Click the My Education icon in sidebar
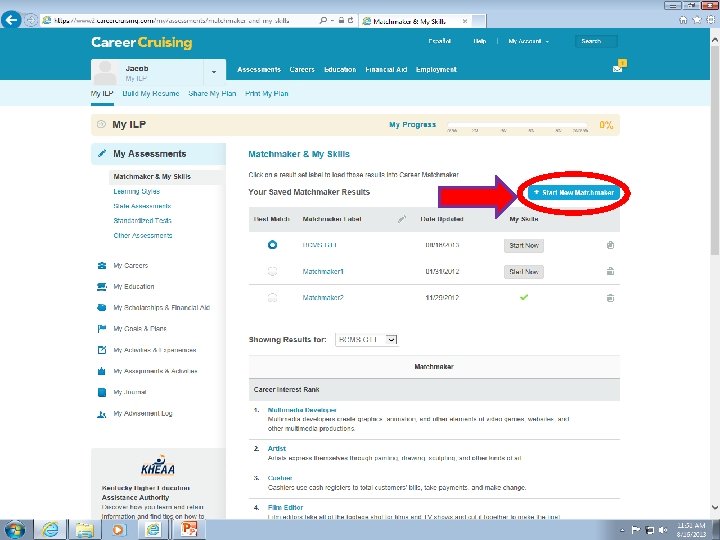720x540 pixels. tap(101, 287)
